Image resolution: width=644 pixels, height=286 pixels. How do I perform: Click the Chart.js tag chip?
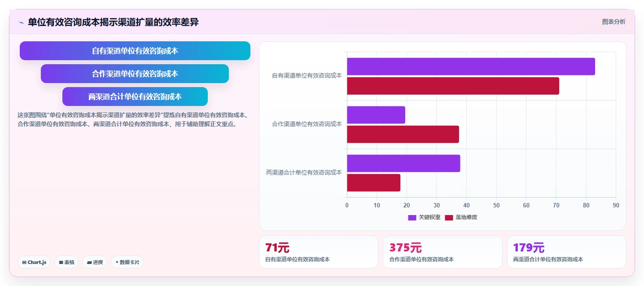(x=34, y=262)
